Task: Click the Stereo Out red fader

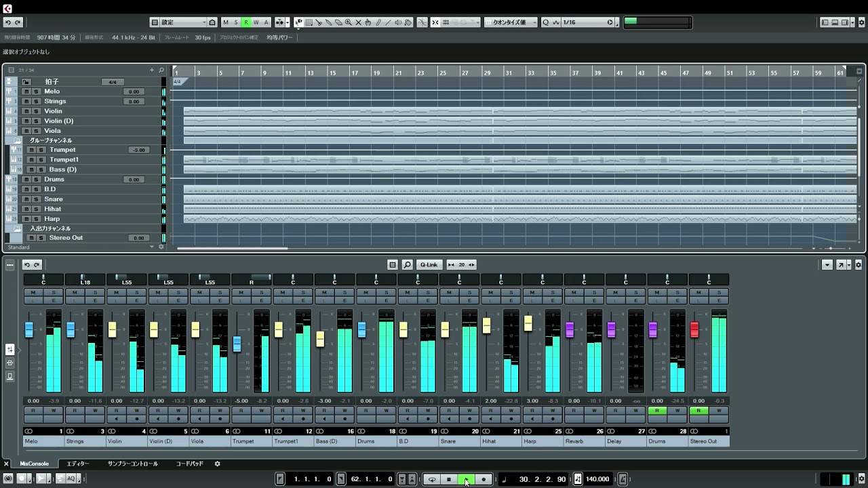Action: tap(694, 330)
